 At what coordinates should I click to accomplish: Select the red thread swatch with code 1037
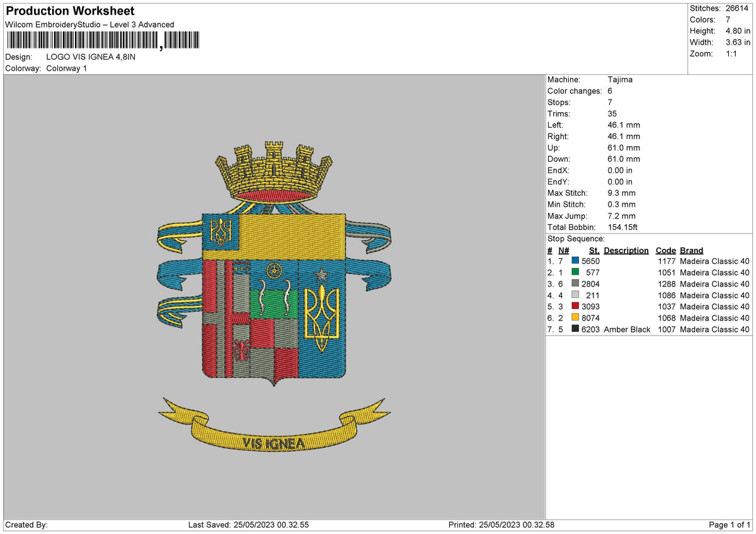pos(574,307)
